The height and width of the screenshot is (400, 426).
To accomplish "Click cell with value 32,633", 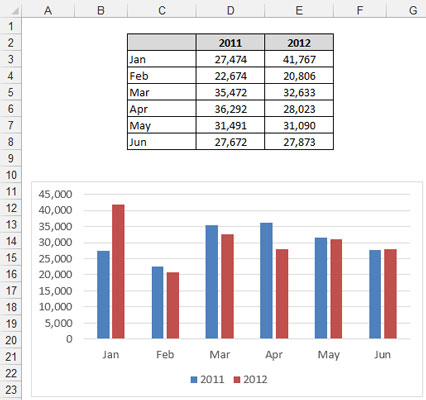I will [x=299, y=92].
